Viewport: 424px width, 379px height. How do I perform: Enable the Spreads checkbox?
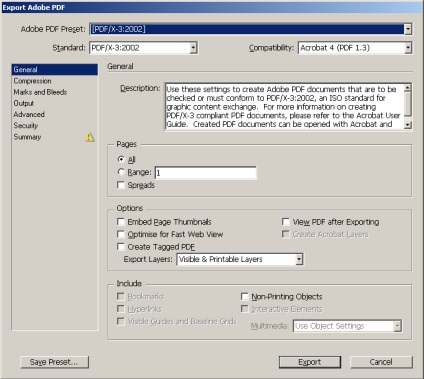(121, 185)
